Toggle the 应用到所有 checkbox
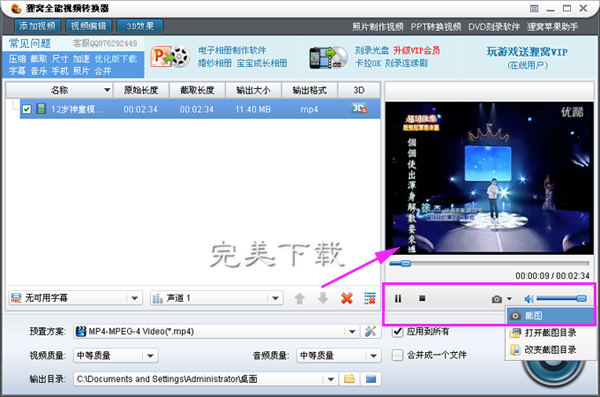Image resolution: width=600 pixels, height=397 pixels. tap(398, 331)
